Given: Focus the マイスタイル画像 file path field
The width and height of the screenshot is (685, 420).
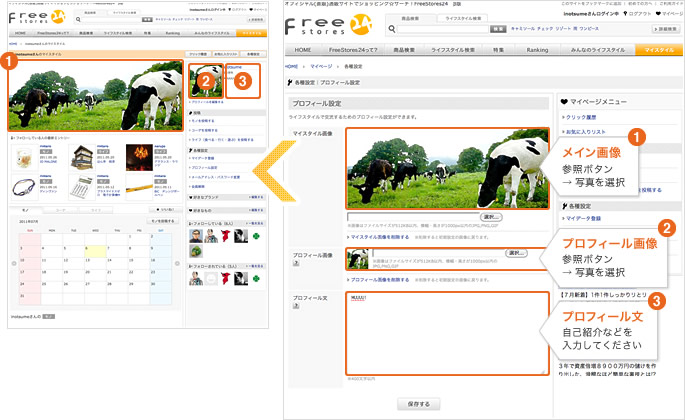Looking at the screenshot, I should 413,217.
